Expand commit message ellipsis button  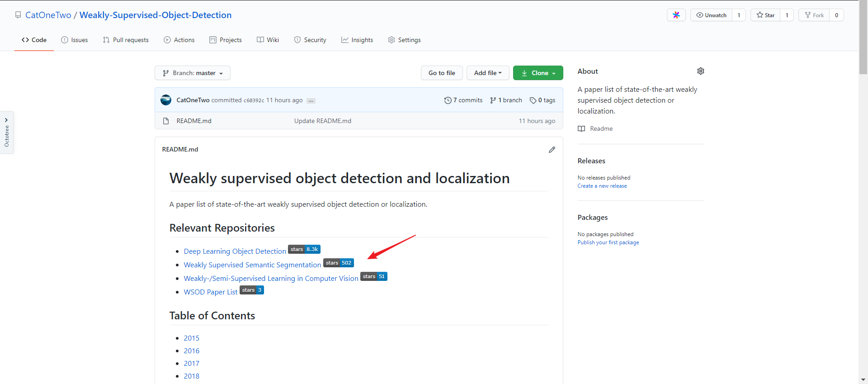click(x=311, y=101)
